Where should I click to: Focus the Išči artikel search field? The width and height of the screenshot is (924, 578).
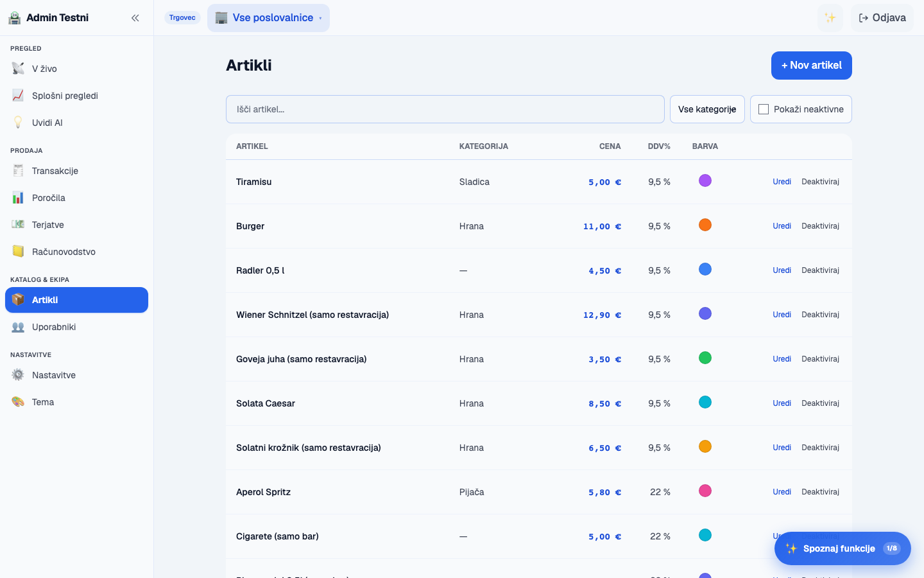point(445,109)
